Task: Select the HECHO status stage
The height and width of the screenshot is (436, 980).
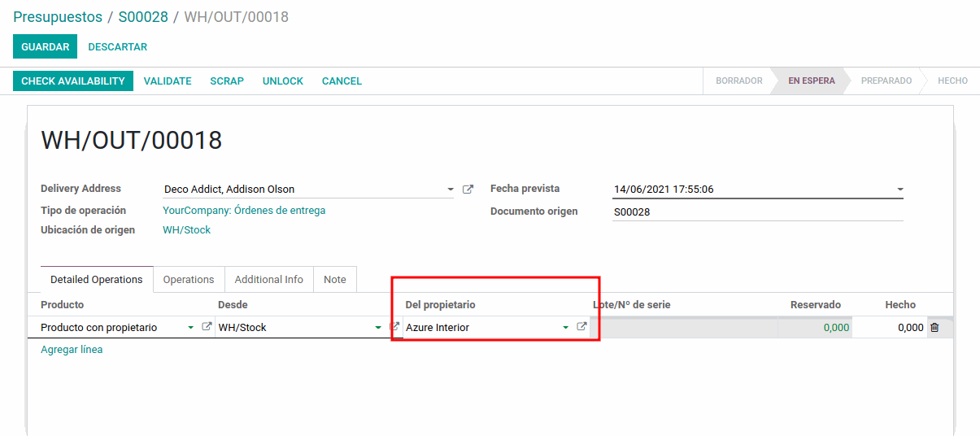Action: [952, 81]
